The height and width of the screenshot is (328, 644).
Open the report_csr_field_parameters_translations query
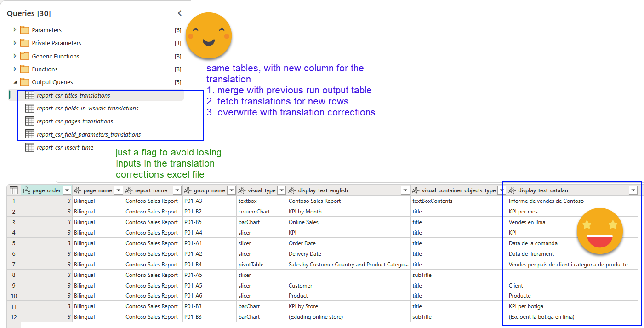tap(89, 135)
